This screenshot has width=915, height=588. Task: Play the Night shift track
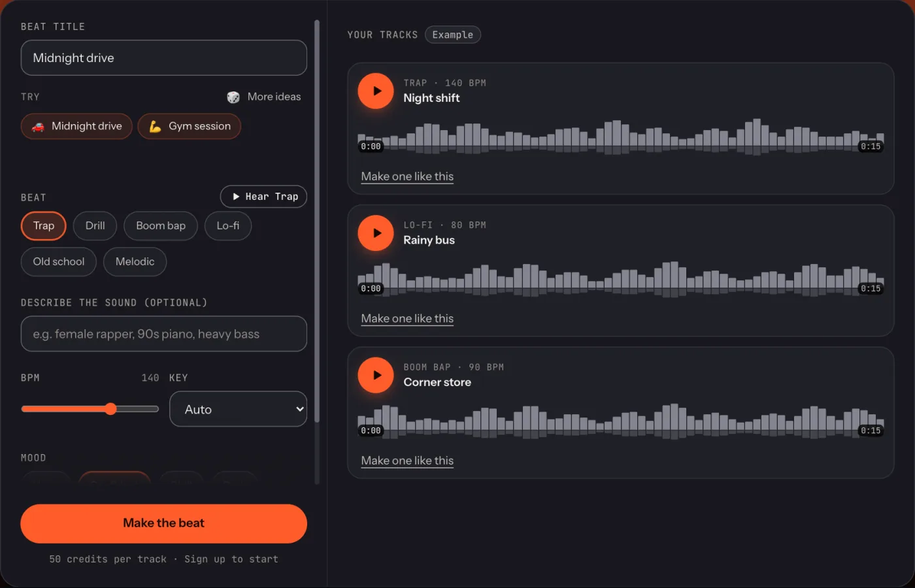[376, 91]
